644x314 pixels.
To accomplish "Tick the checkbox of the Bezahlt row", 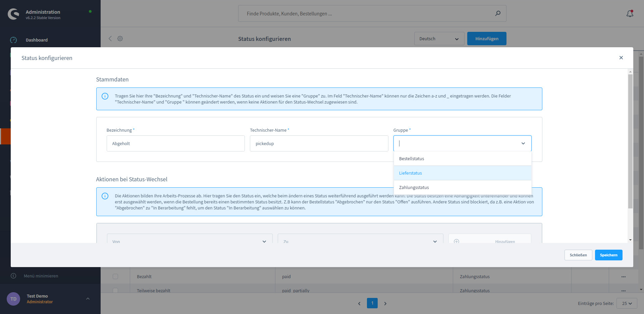I will point(115,276).
